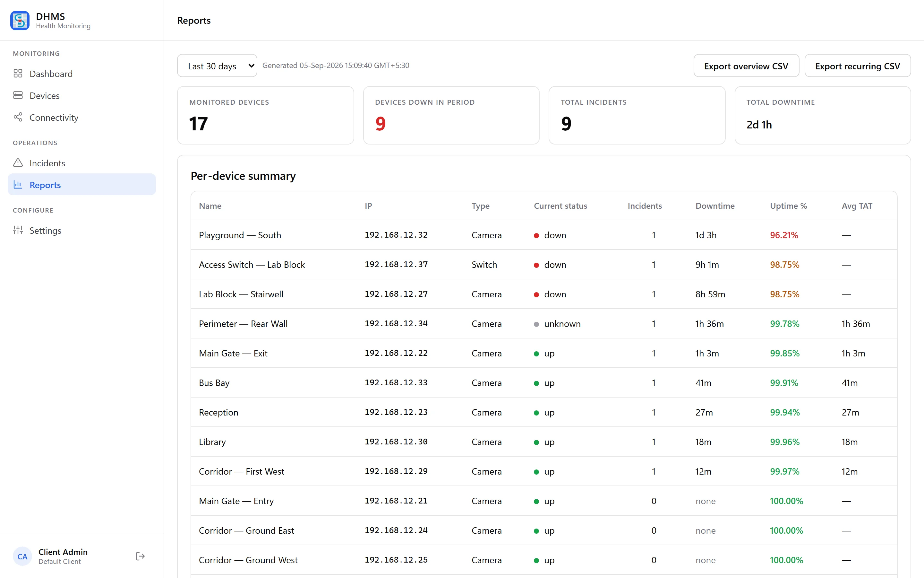The width and height of the screenshot is (924, 578).
Task: Click Perimeter — Rear Wall device name
Action: [243, 324]
